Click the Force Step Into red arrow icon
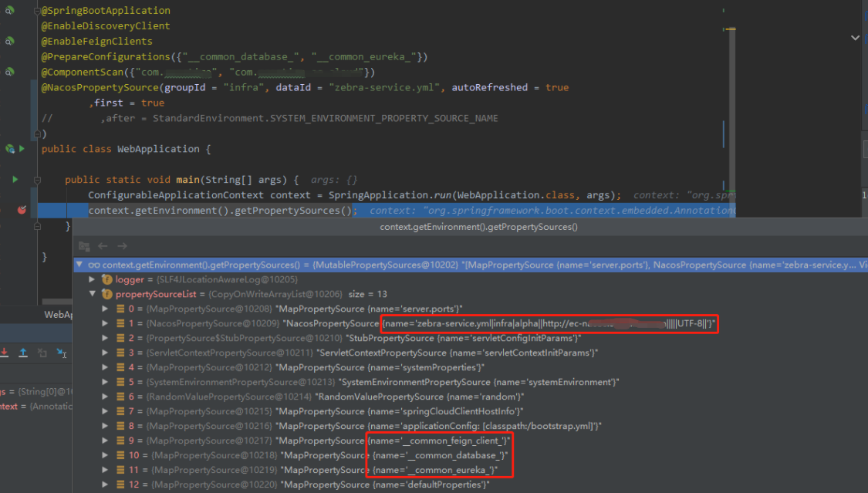The height and width of the screenshot is (493, 868). point(4,353)
